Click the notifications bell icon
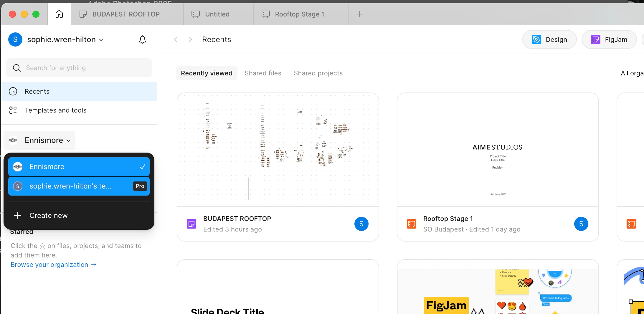The image size is (644, 314). (x=143, y=39)
